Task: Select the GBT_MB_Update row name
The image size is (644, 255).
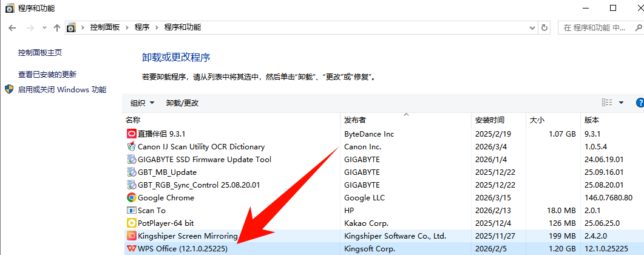Action: [x=167, y=172]
